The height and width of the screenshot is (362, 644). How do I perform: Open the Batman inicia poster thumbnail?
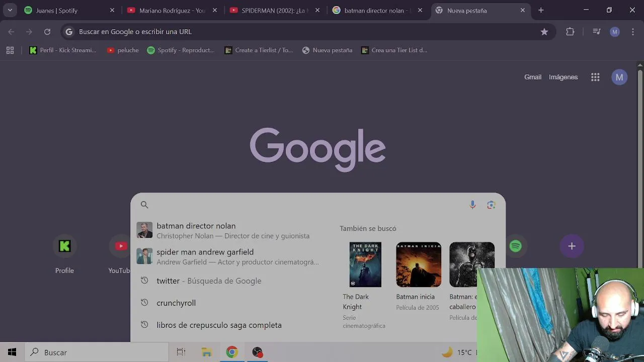click(x=419, y=264)
